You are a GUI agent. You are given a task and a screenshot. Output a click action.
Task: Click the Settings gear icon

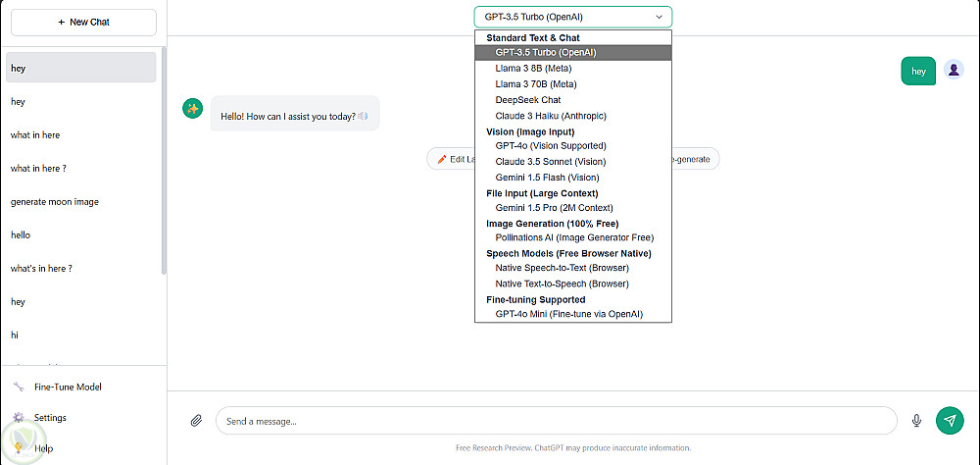tap(18, 418)
